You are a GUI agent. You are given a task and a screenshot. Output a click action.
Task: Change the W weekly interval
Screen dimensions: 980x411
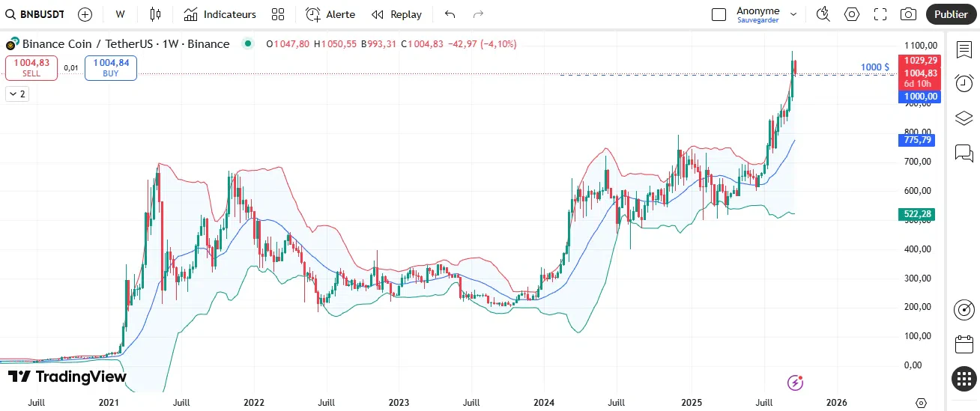[120, 14]
